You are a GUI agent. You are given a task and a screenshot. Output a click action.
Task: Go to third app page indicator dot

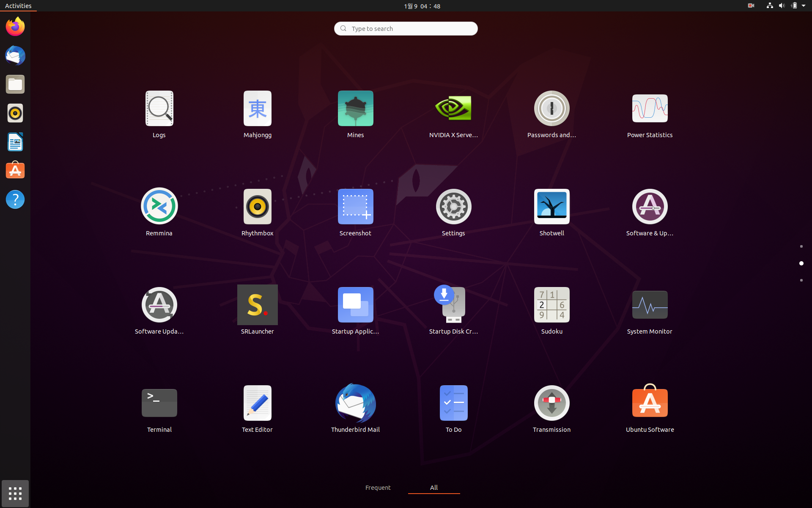pos(801,280)
